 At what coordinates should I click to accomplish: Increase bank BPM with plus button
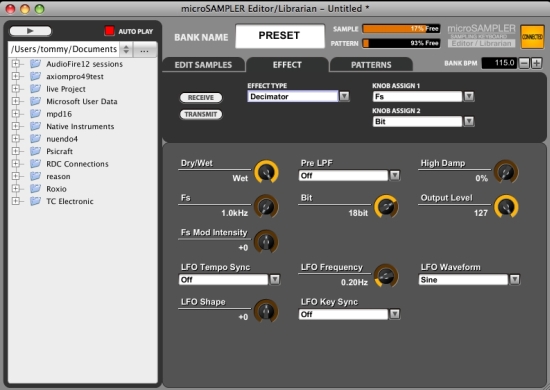536,63
